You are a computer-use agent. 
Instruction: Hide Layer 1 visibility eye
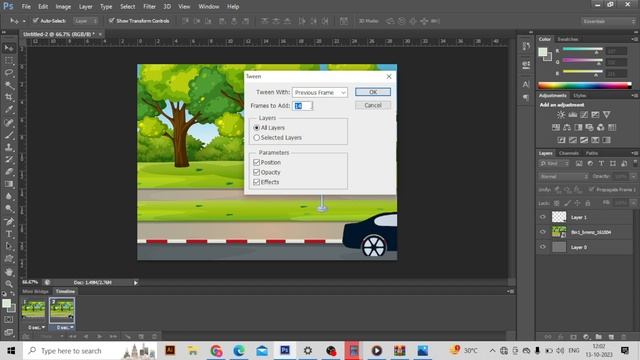click(x=542, y=217)
